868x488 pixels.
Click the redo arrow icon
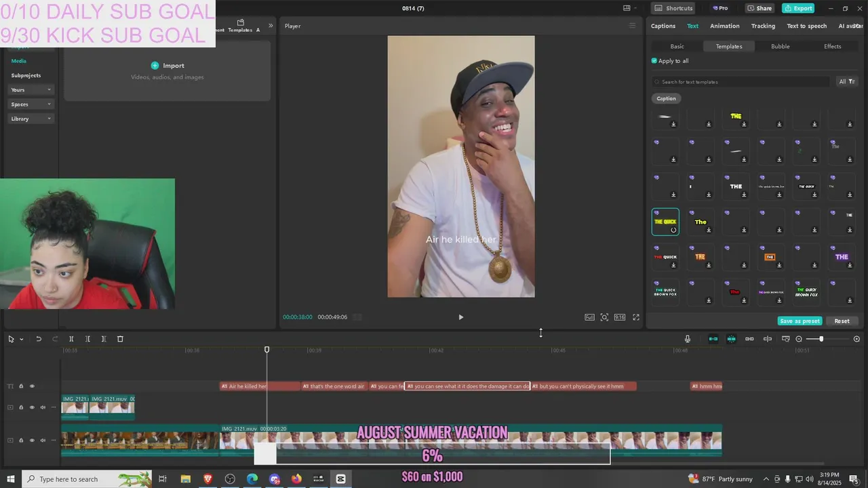pyautogui.click(x=56, y=339)
